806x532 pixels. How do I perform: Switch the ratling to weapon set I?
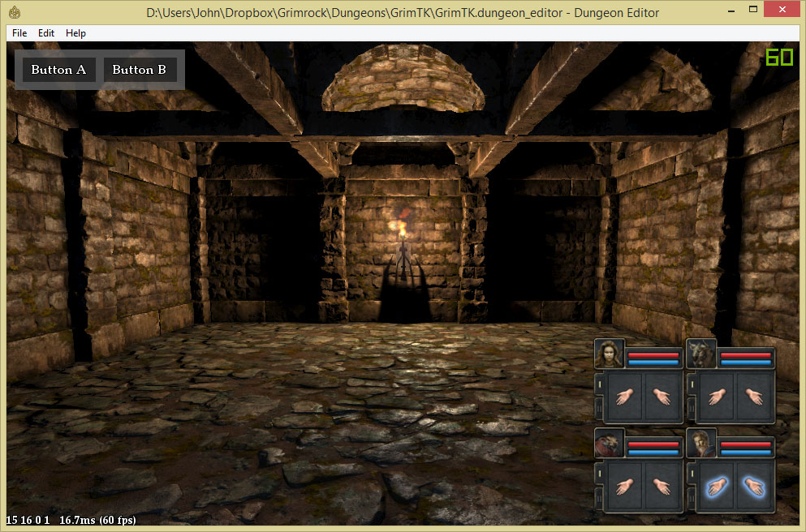(600, 474)
